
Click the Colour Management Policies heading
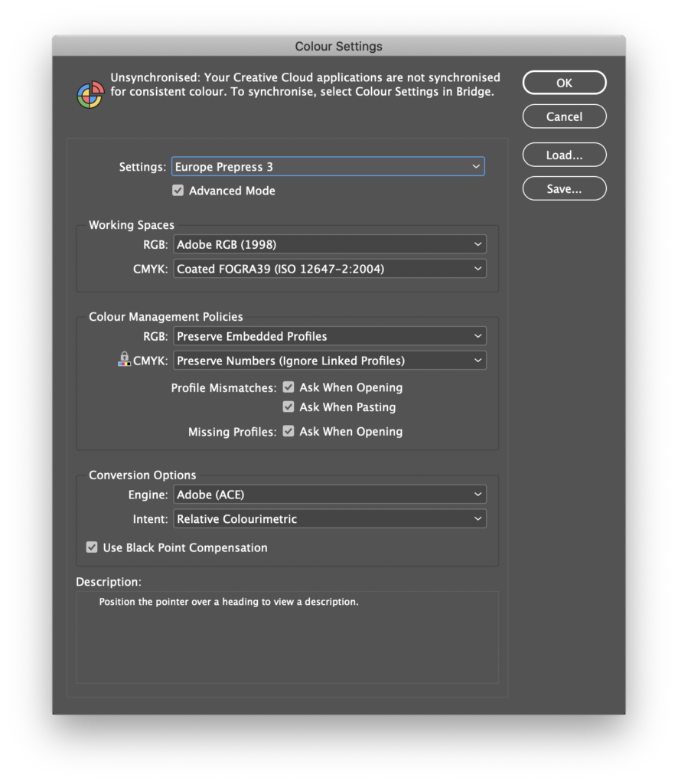point(166,317)
